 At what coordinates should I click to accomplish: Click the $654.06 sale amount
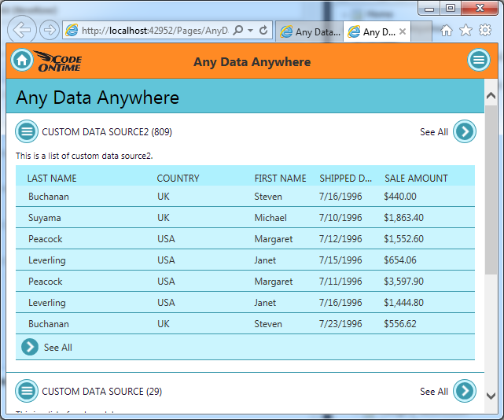(x=400, y=260)
